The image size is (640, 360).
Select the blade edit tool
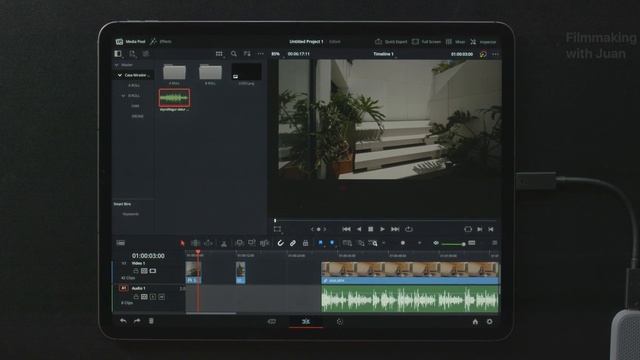[x=224, y=244]
